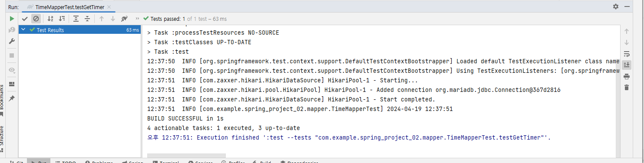Expand all test result nodes
The image size is (644, 163).
76,19
